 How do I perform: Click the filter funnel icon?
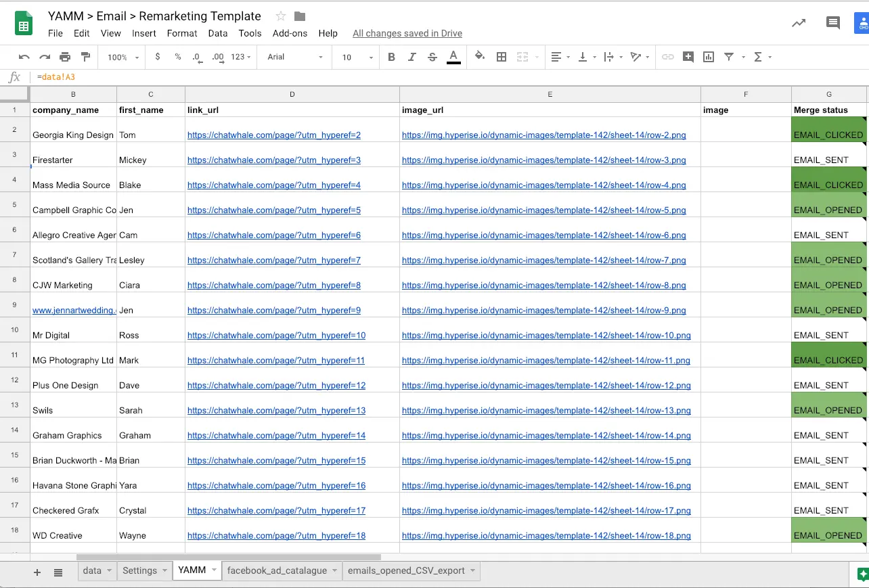tap(729, 58)
